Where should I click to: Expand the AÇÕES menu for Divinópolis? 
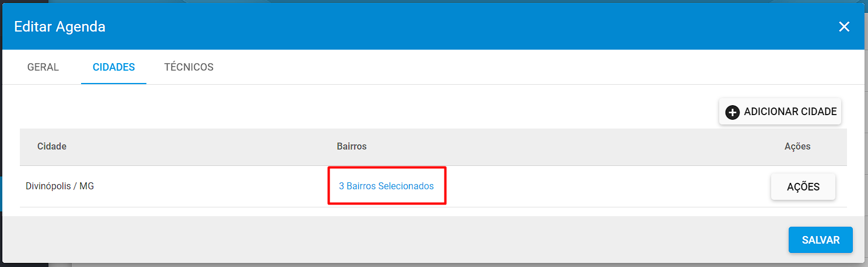click(x=803, y=187)
